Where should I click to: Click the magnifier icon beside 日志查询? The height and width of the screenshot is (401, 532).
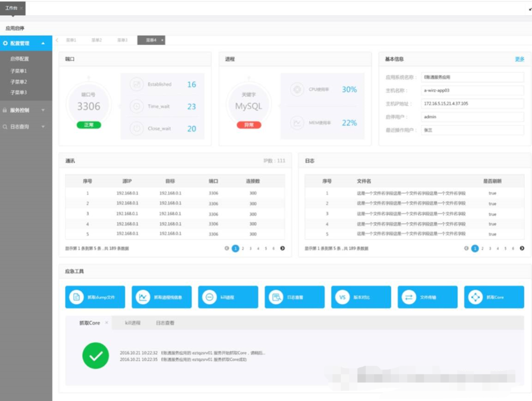click(5, 127)
